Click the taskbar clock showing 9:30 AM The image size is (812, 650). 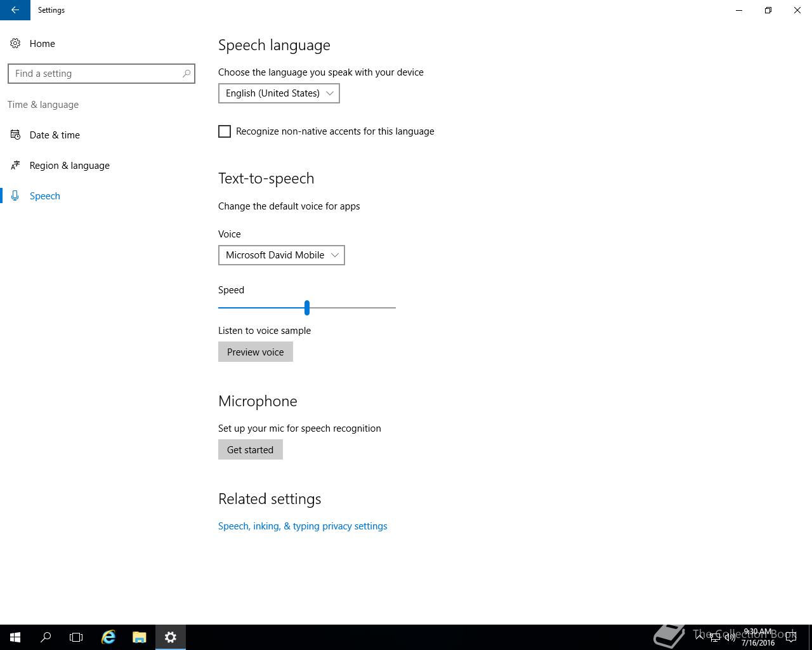click(x=758, y=637)
